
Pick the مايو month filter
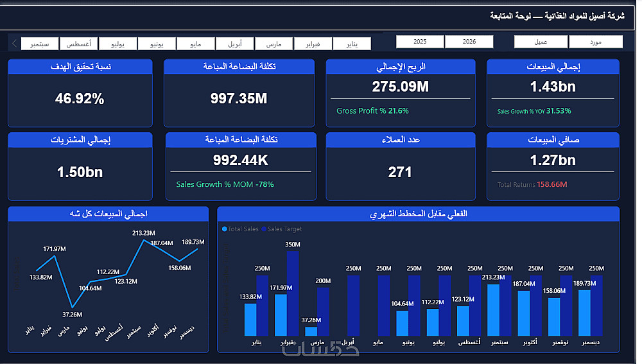[196, 44]
